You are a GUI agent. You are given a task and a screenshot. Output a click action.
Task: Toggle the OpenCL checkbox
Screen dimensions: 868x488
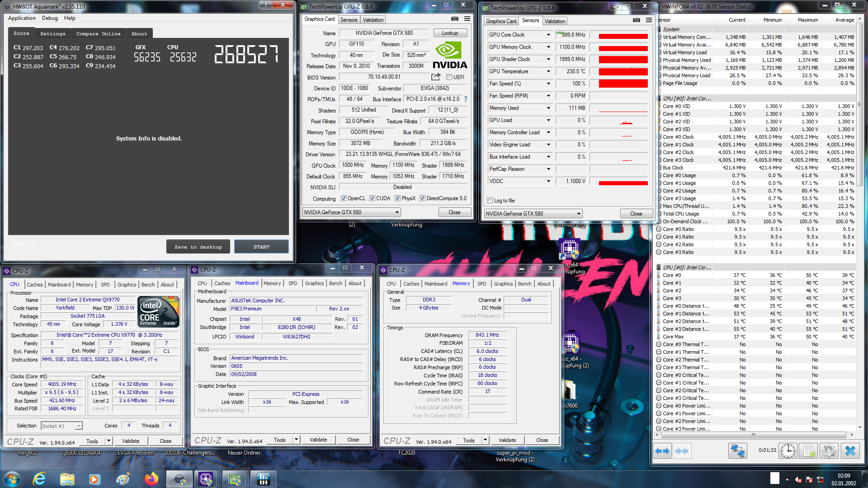[344, 198]
